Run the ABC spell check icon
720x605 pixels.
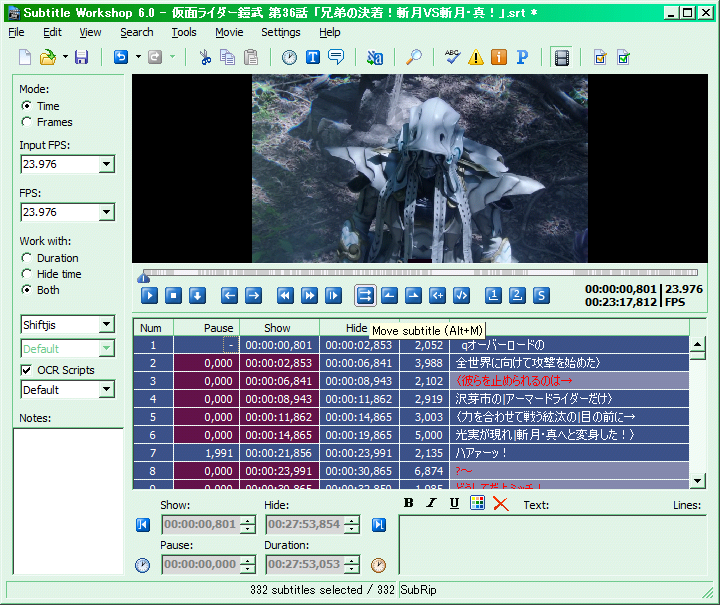coord(452,57)
